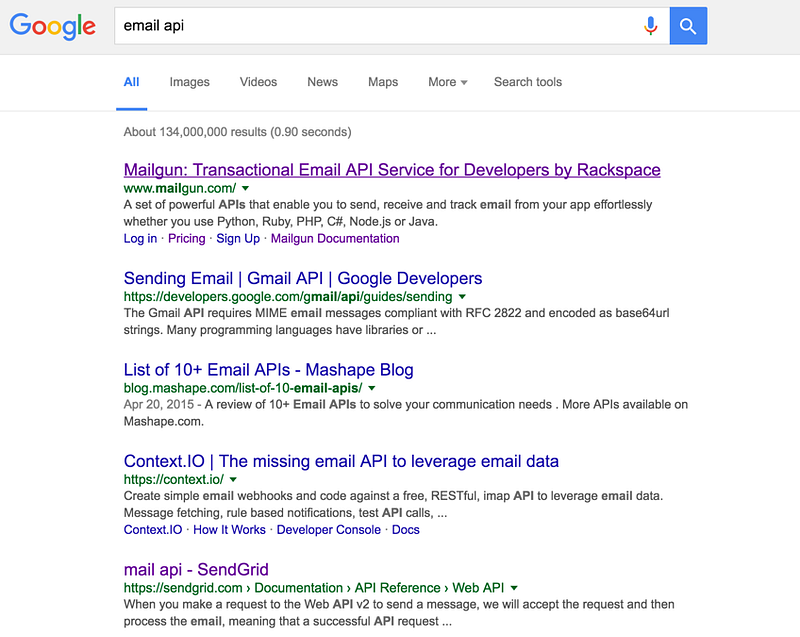Open Search tools options
Screen dimensions: 800x637
coord(528,82)
